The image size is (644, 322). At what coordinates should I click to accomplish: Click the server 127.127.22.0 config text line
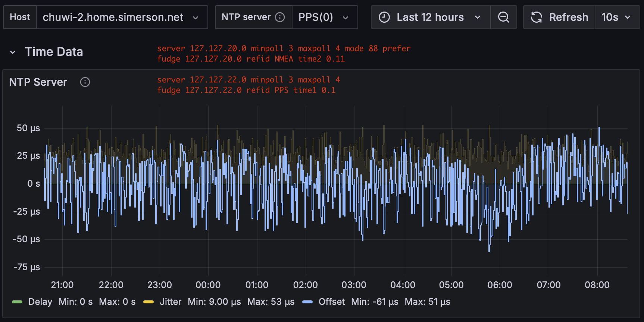[x=249, y=80]
